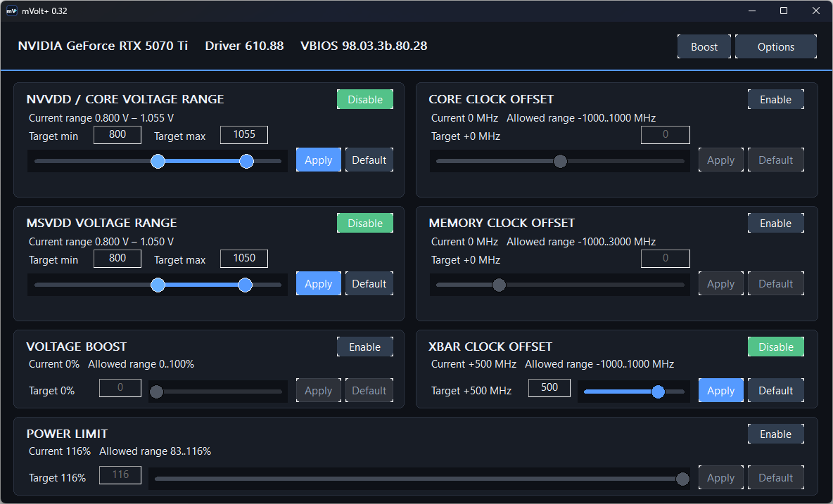
Task: Click the 'Allowed range 0..100%' text
Action: (x=141, y=364)
